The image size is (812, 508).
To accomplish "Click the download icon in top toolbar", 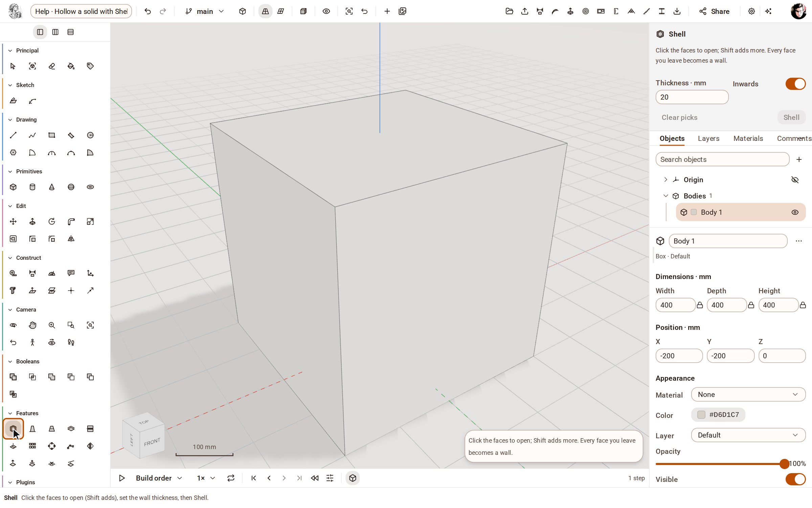I will [x=677, y=11].
